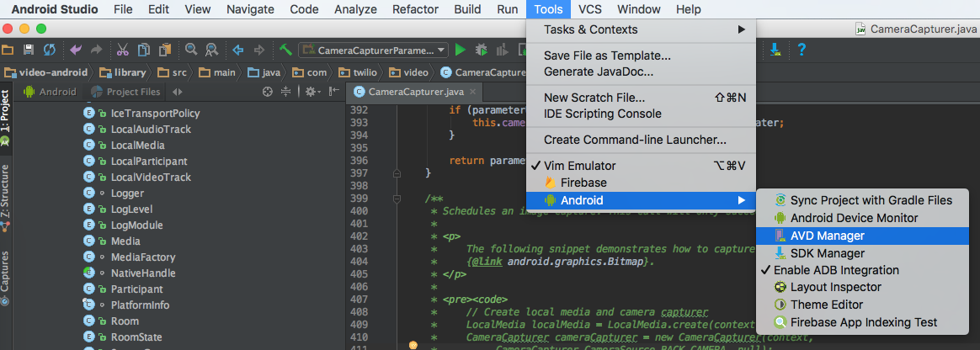Click the Paste clipboard icon
The width and height of the screenshot is (980, 350).
(165, 50)
